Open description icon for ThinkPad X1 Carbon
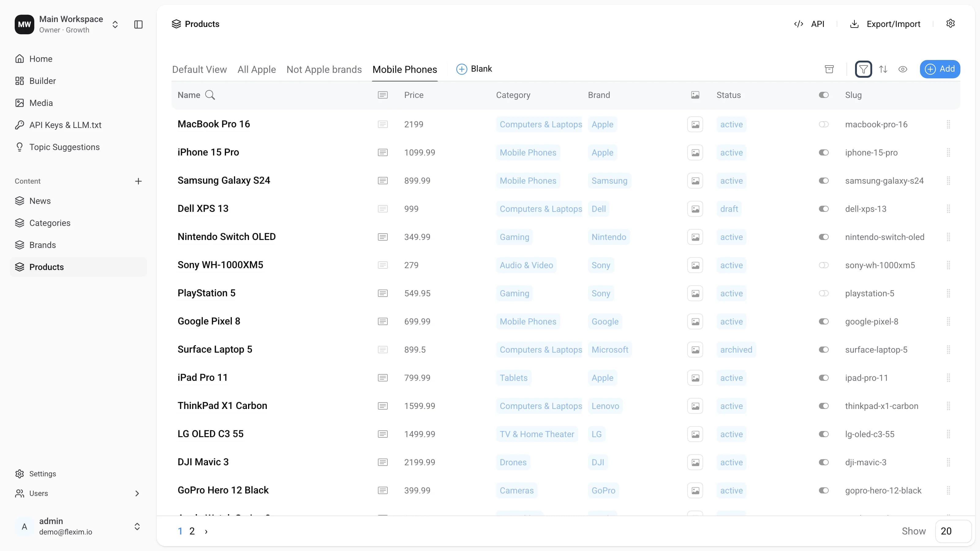 coord(383,406)
